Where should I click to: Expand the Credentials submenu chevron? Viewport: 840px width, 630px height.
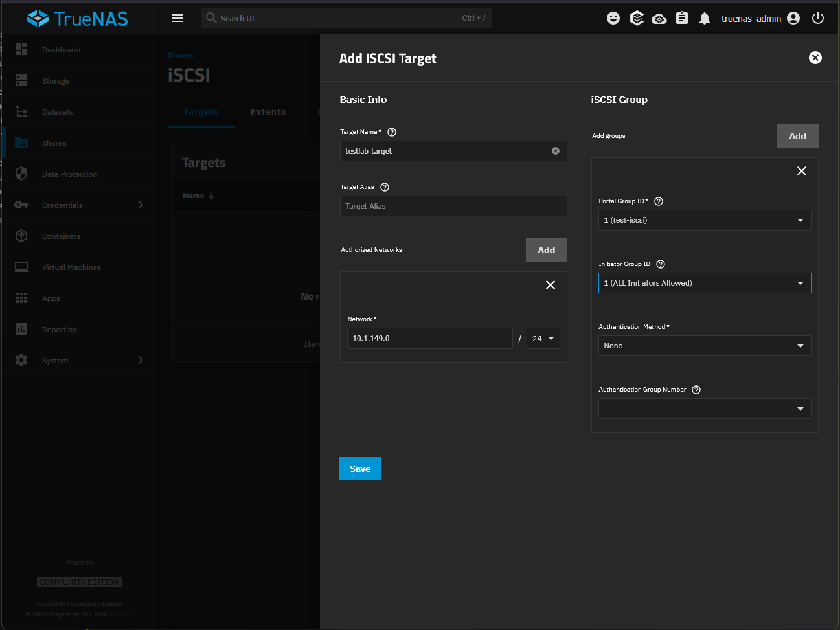[x=141, y=205]
